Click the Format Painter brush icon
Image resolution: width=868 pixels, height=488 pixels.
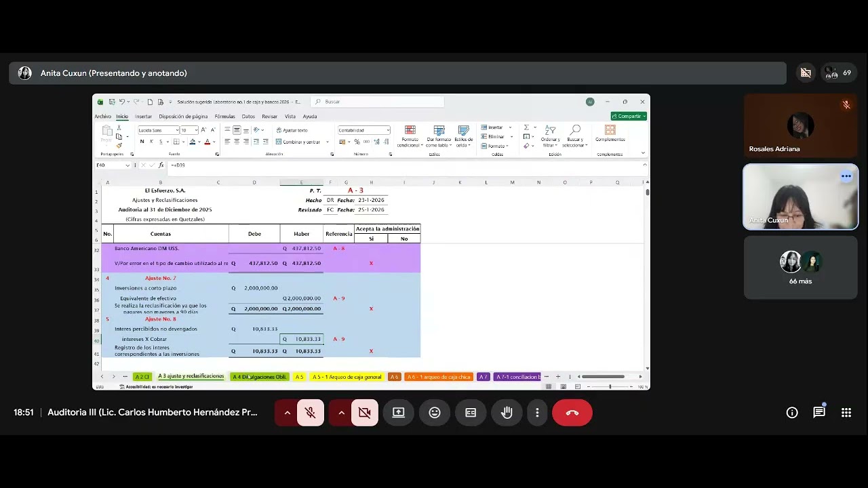click(119, 144)
